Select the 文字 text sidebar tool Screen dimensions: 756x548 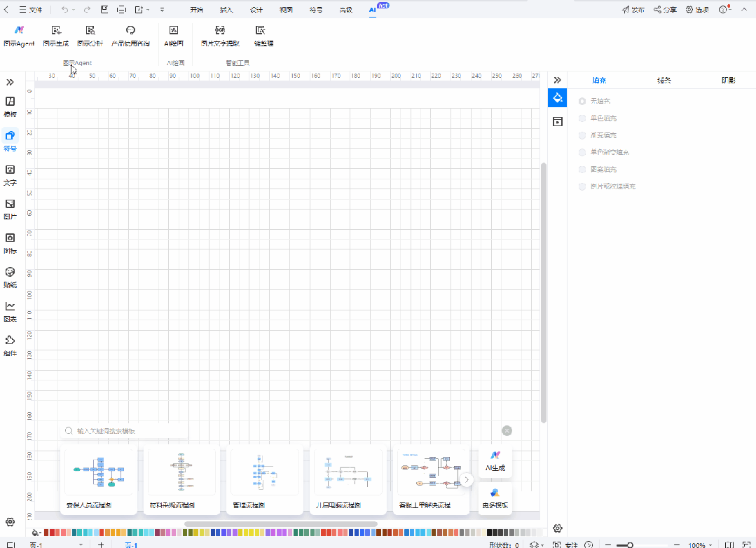(10, 175)
